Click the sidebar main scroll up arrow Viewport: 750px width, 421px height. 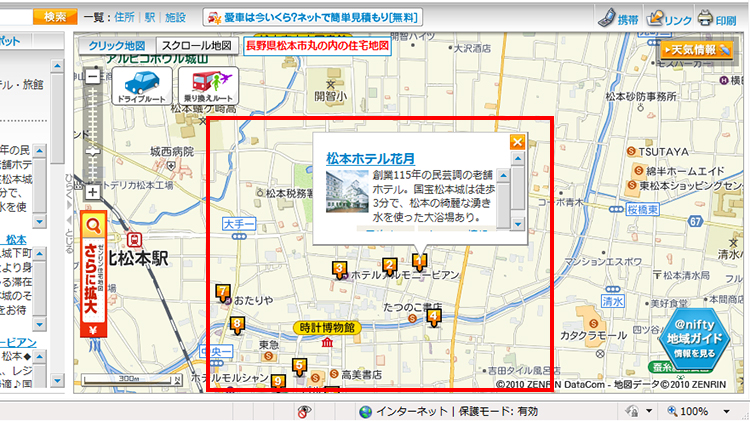[57, 66]
